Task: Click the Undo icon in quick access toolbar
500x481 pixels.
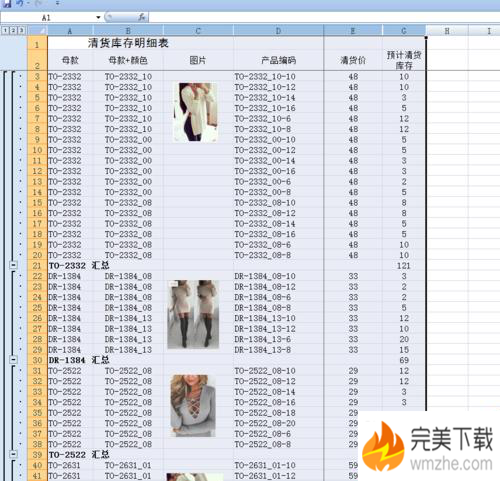Action: pos(21,3)
